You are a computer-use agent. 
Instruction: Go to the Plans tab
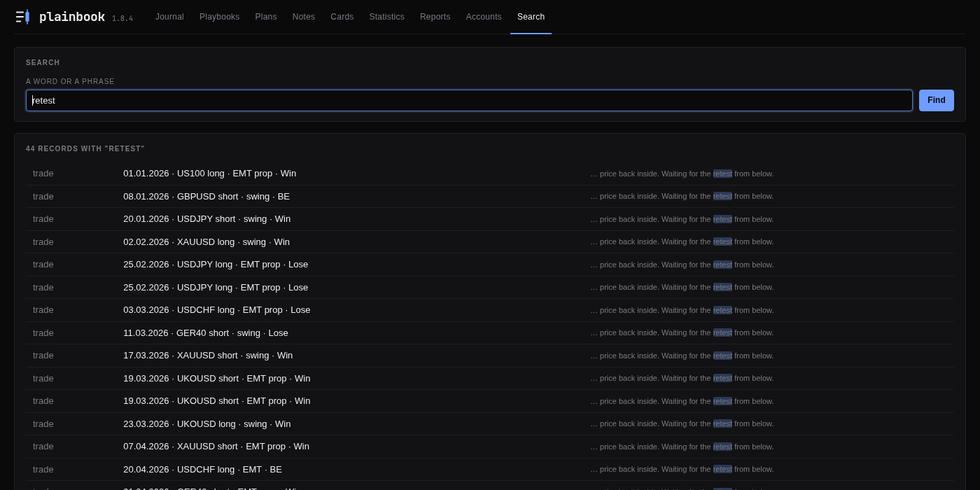coord(266,17)
